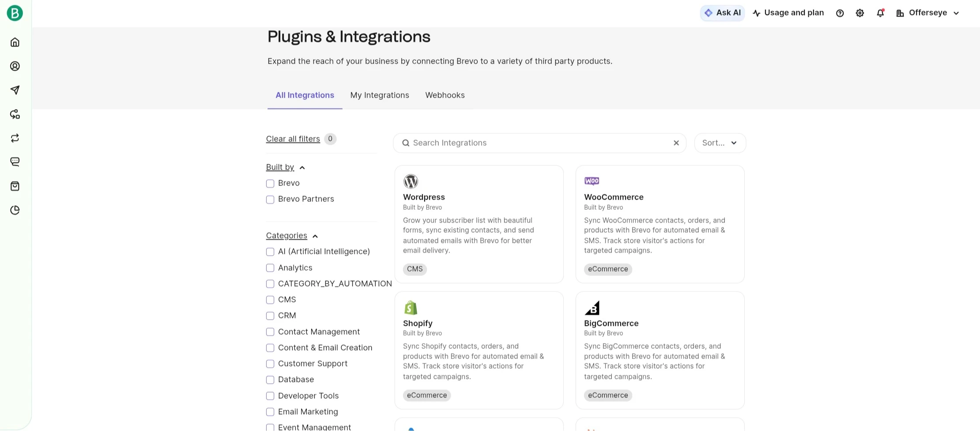Open the help question mark icon
980x431 pixels.
840,13
